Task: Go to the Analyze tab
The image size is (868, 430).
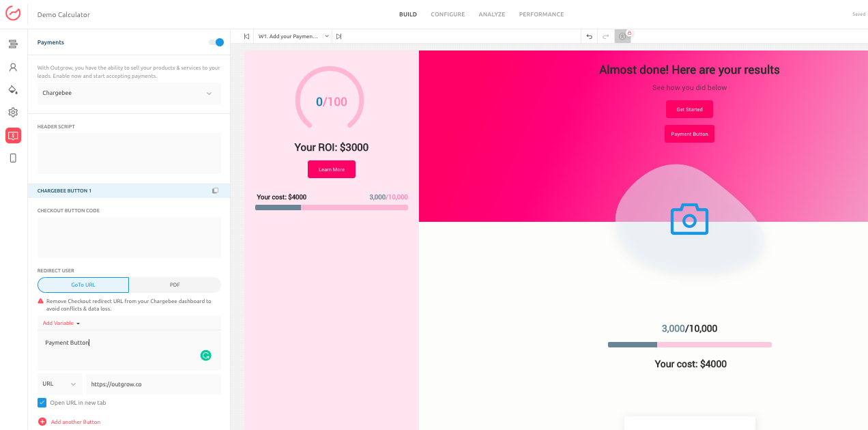Action: 491,14
